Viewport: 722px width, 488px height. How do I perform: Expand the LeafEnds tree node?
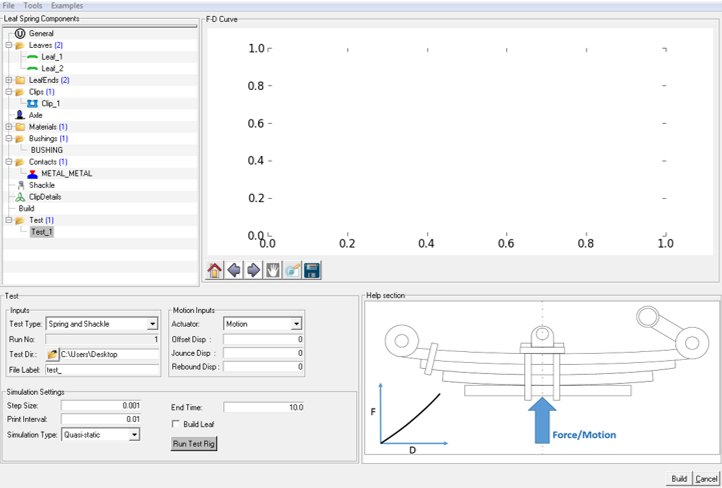coord(8,80)
